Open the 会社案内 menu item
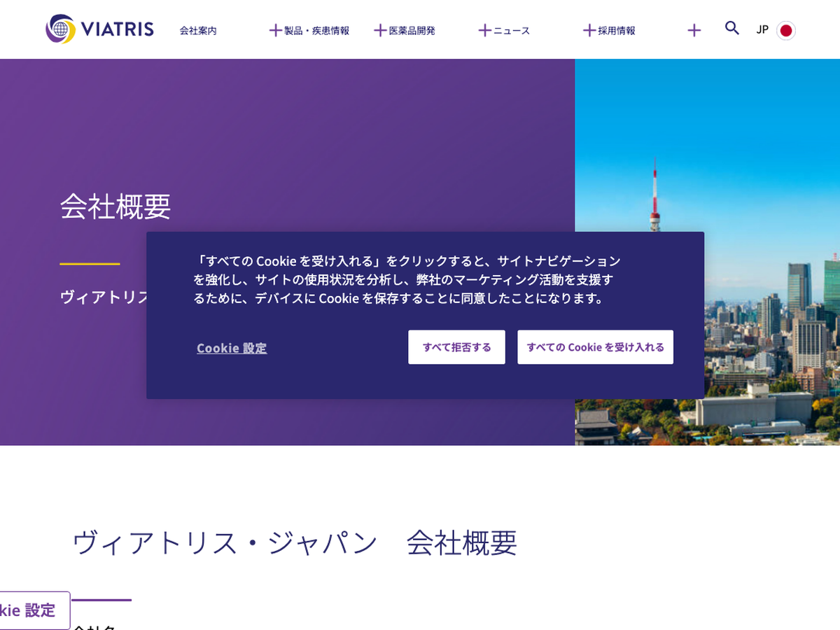This screenshot has height=630, width=840. click(198, 31)
